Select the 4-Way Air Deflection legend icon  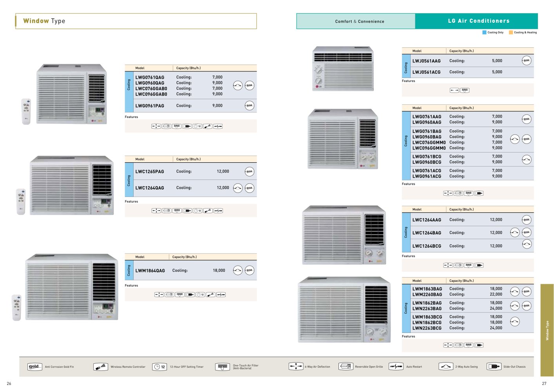point(296,367)
